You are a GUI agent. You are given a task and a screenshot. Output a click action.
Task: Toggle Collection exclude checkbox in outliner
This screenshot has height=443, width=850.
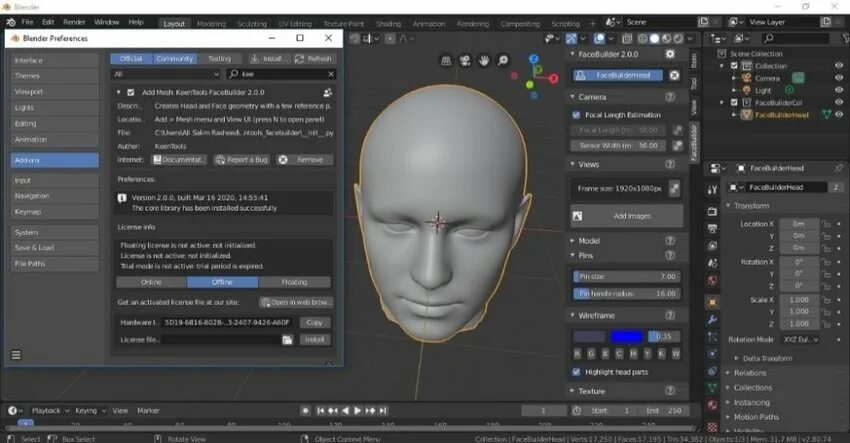(734, 66)
